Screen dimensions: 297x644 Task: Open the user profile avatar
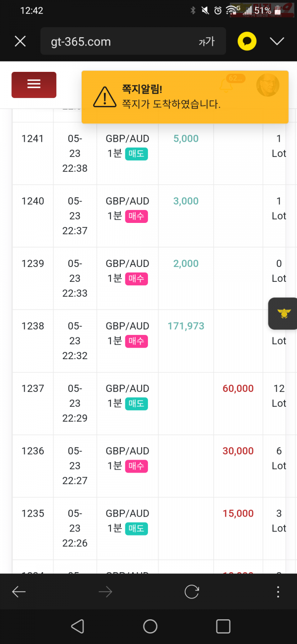pos(268,85)
